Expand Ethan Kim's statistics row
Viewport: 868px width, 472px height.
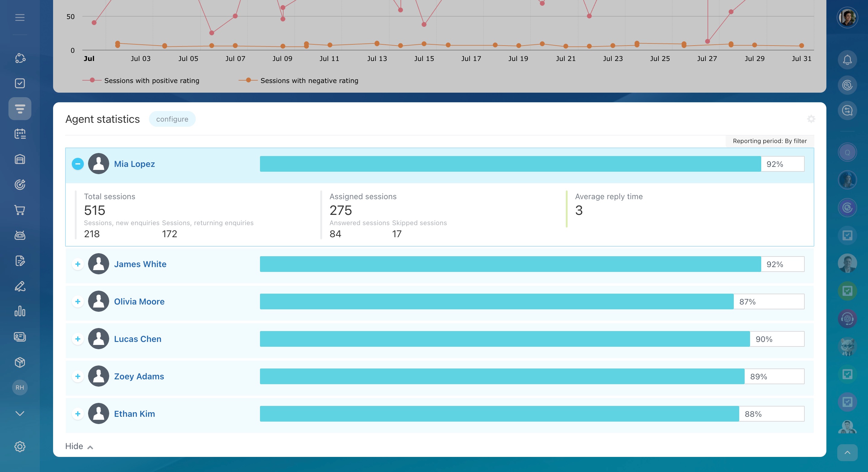78,414
